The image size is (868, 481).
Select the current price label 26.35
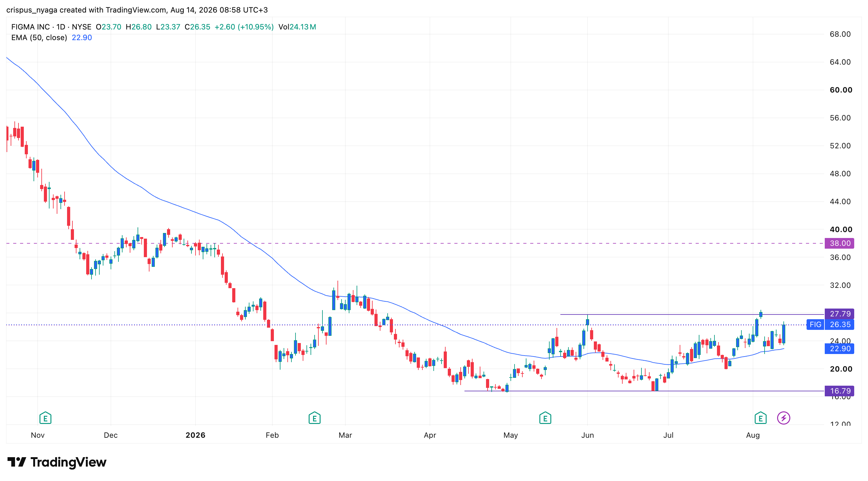pyautogui.click(x=839, y=325)
